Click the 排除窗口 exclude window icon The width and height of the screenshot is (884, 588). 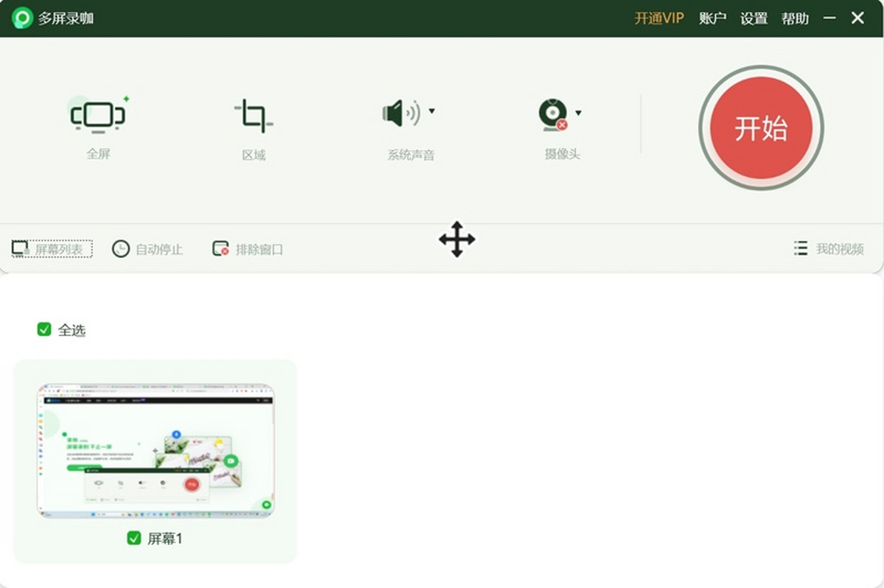[x=221, y=249]
